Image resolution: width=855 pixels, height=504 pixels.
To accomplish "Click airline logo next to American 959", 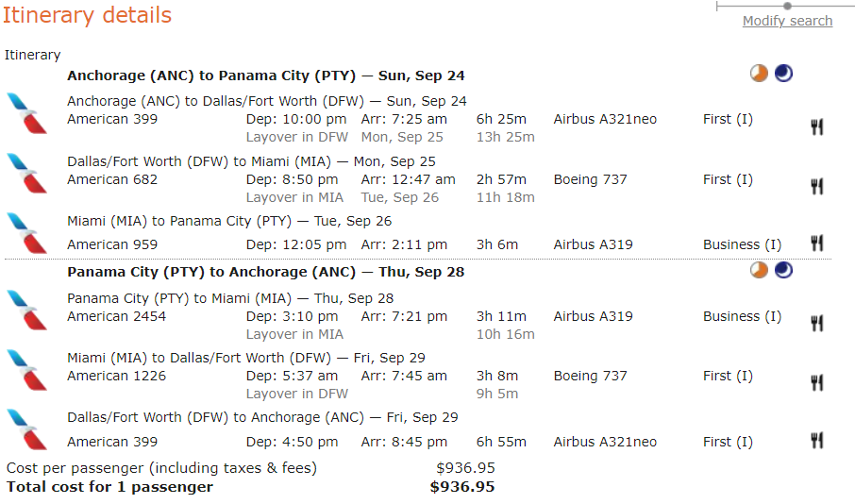I will (x=26, y=233).
